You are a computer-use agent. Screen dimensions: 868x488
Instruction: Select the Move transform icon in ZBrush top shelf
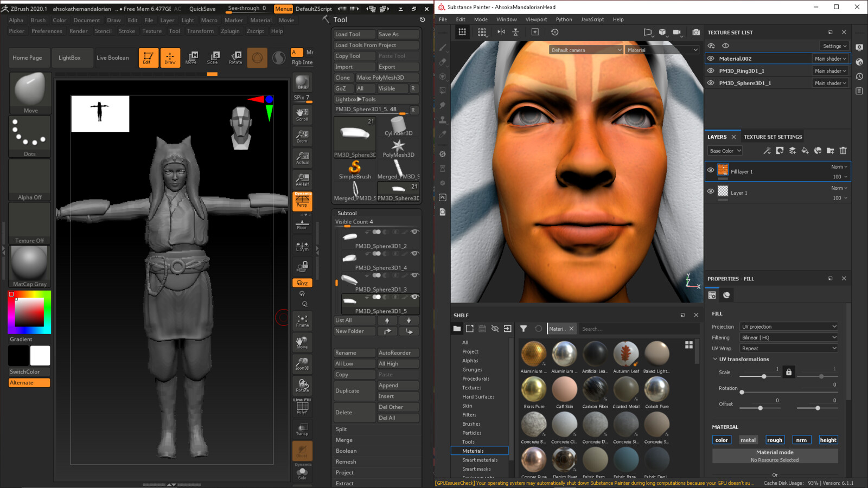click(x=191, y=57)
